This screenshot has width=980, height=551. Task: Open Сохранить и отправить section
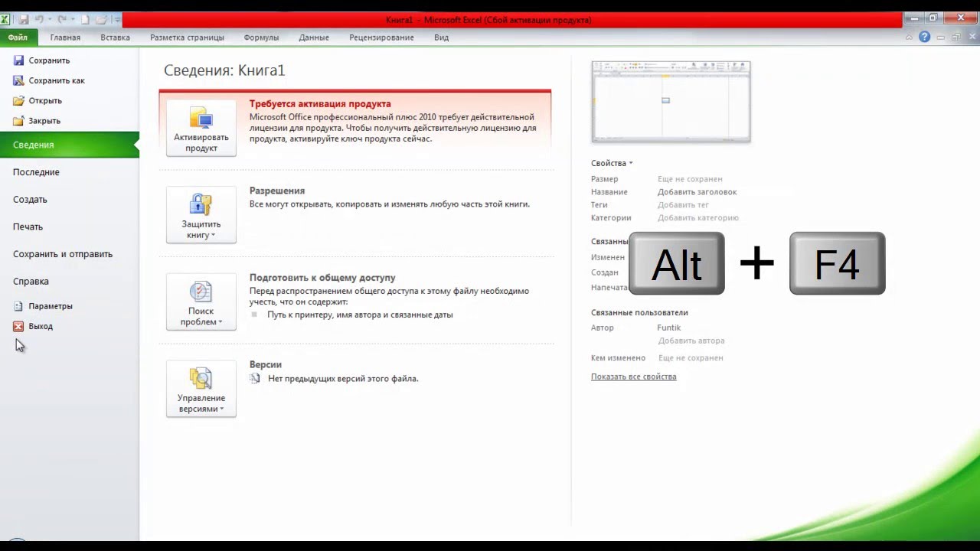pyautogui.click(x=63, y=254)
